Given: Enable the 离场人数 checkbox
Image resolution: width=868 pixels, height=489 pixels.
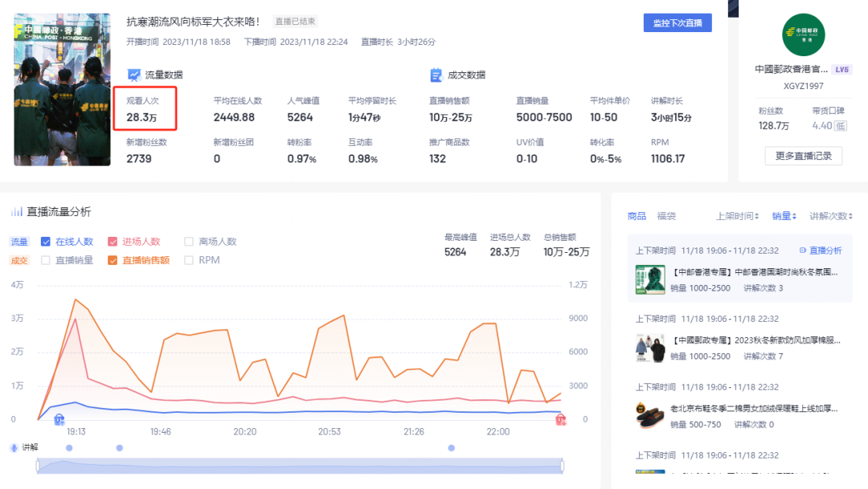Looking at the screenshot, I should tap(189, 242).
